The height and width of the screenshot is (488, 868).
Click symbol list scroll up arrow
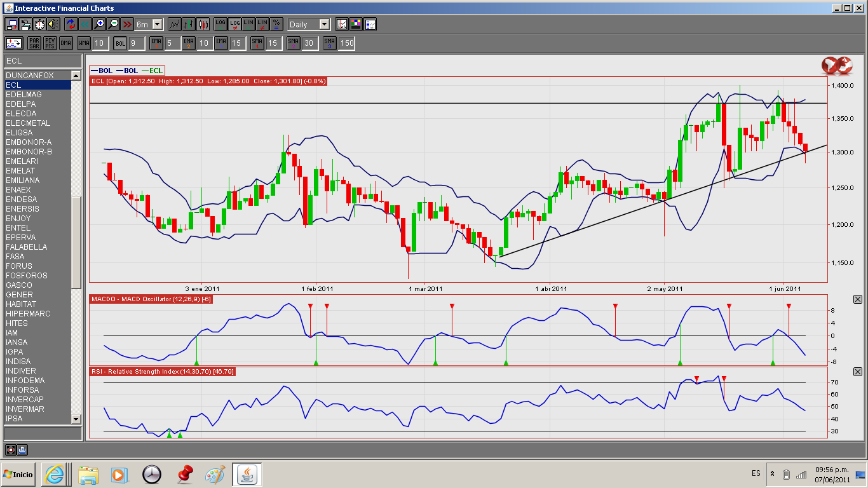click(76, 76)
